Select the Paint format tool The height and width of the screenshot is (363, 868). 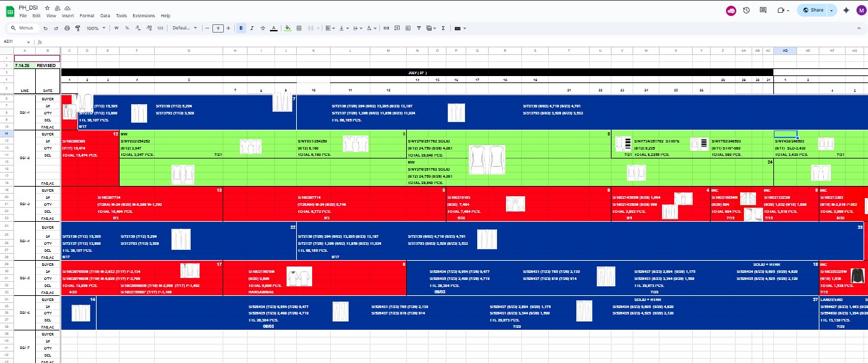pos(78,28)
